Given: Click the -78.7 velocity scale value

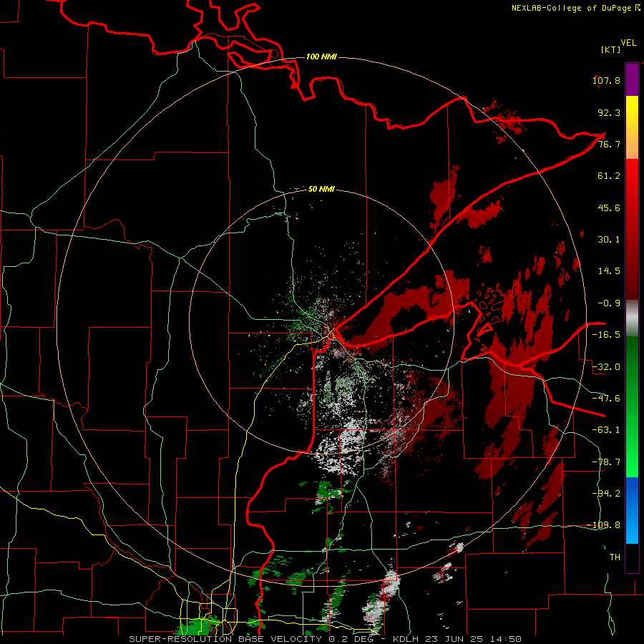Looking at the screenshot, I should point(606,462).
